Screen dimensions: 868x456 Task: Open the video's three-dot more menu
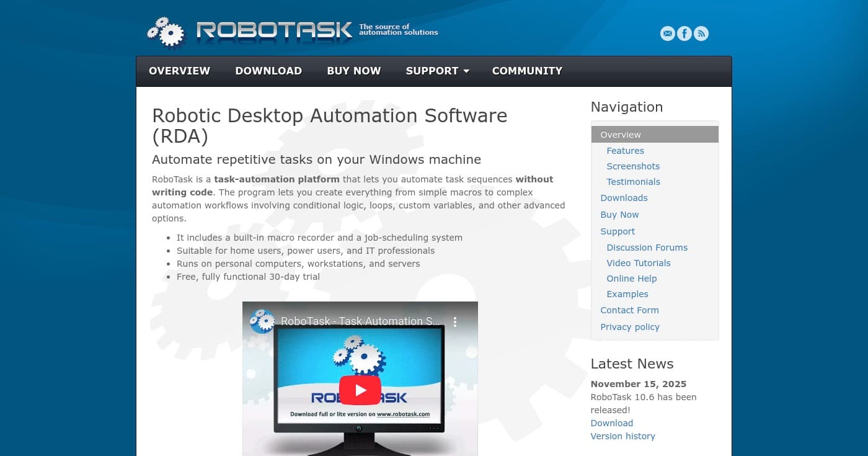pos(454,321)
